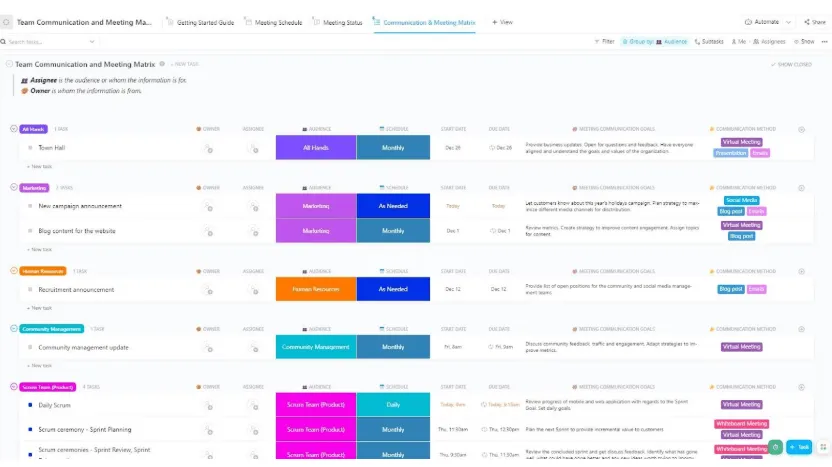Toggle status box for Daily Scrum task
Image resolution: width=832 pixels, height=467 pixels.
[x=30, y=405]
